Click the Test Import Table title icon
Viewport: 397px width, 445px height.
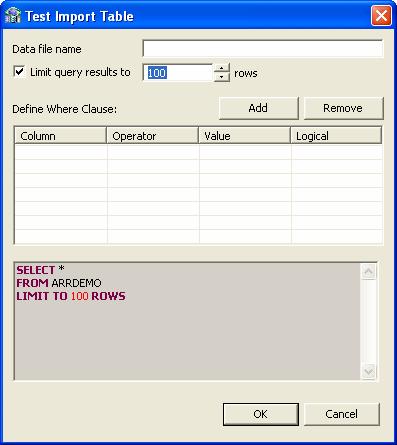13,16
